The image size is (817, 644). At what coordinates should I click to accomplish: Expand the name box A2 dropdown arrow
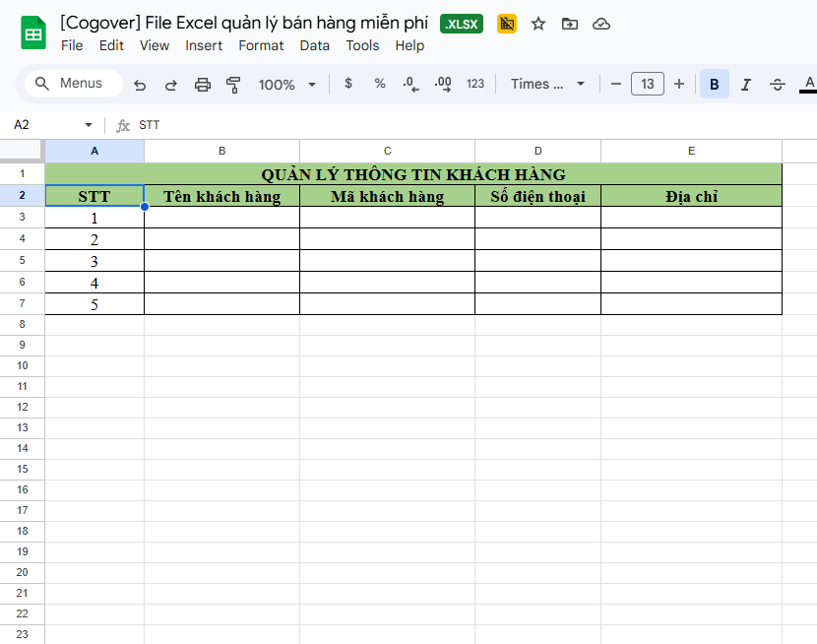tap(89, 125)
